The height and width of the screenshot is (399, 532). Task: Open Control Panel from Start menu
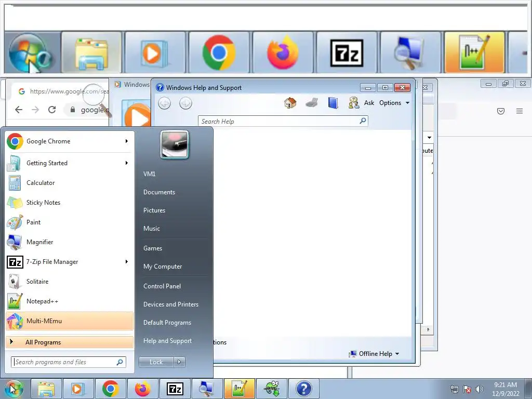[x=162, y=286]
